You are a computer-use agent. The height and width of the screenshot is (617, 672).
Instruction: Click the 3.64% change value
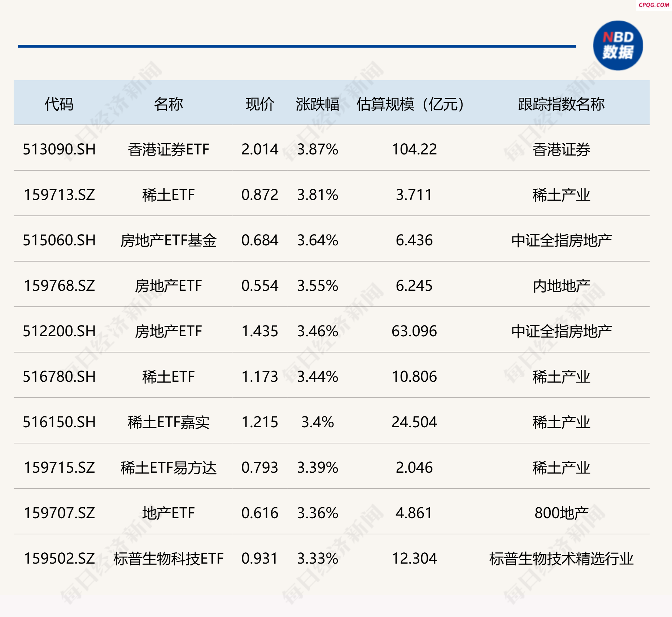click(x=318, y=240)
